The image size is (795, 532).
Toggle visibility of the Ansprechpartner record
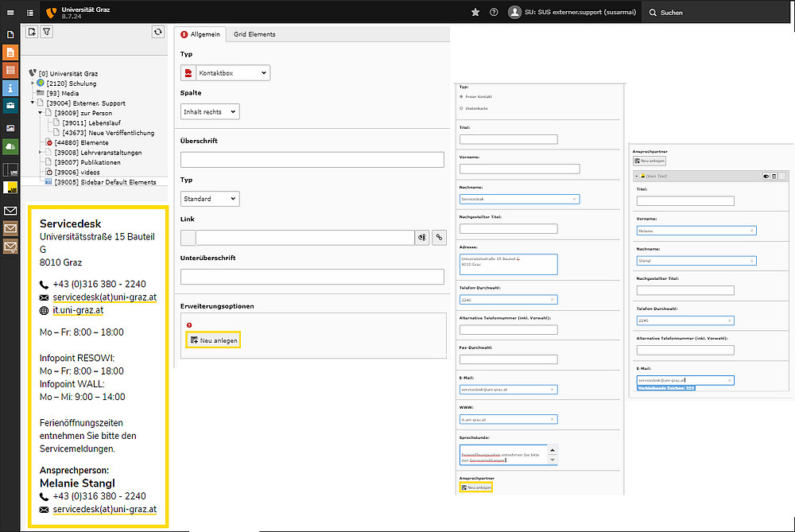pos(765,176)
